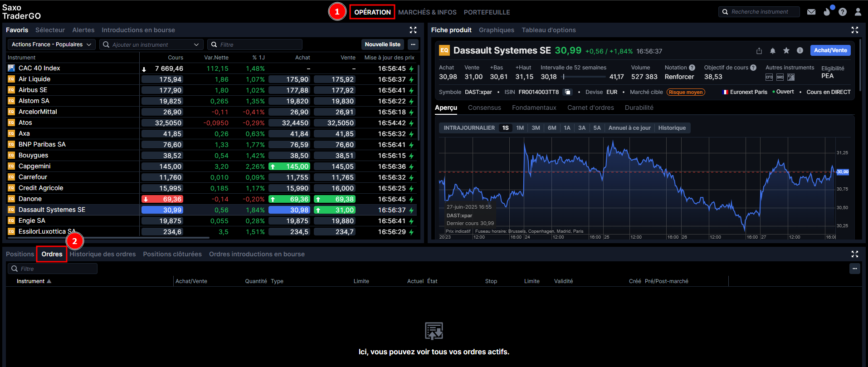Open the user account profile icon

click(858, 12)
